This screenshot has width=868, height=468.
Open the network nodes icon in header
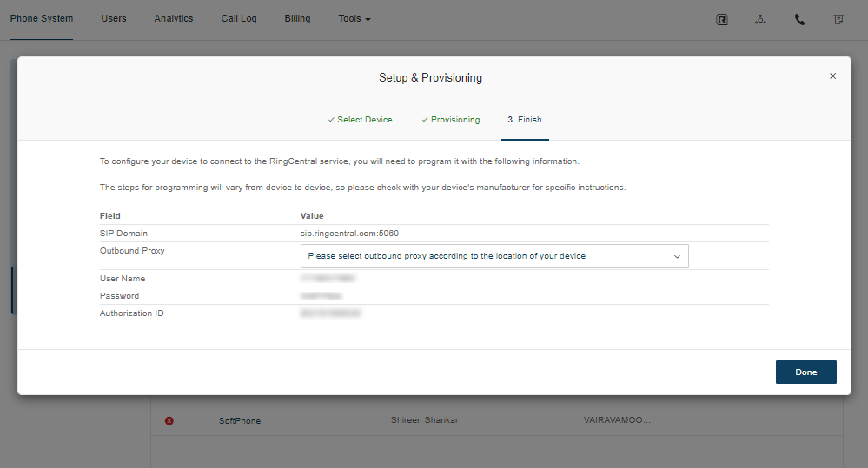[760, 19]
